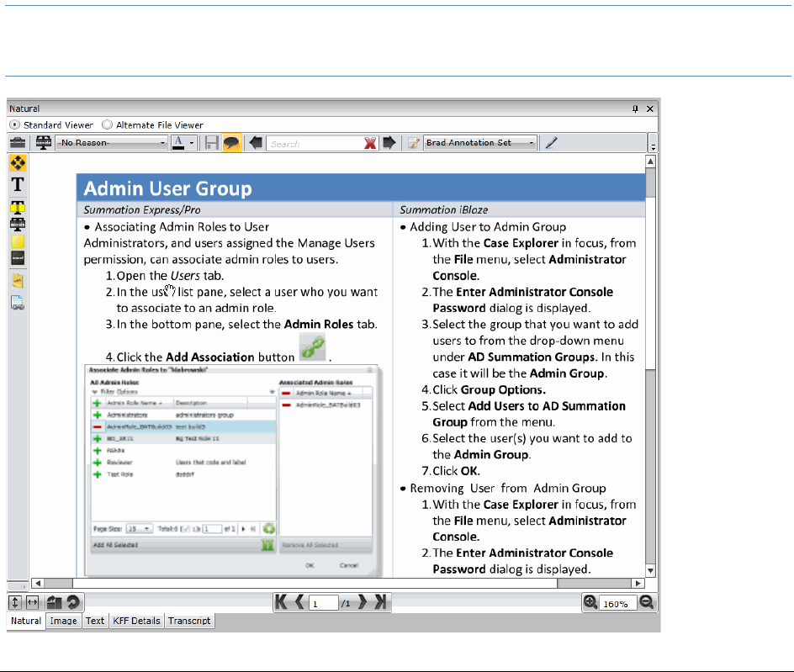Viewport: 794px width, 672px height.
Task: Click the redaction monitor icon beside No Reason
Action: [x=44, y=143]
